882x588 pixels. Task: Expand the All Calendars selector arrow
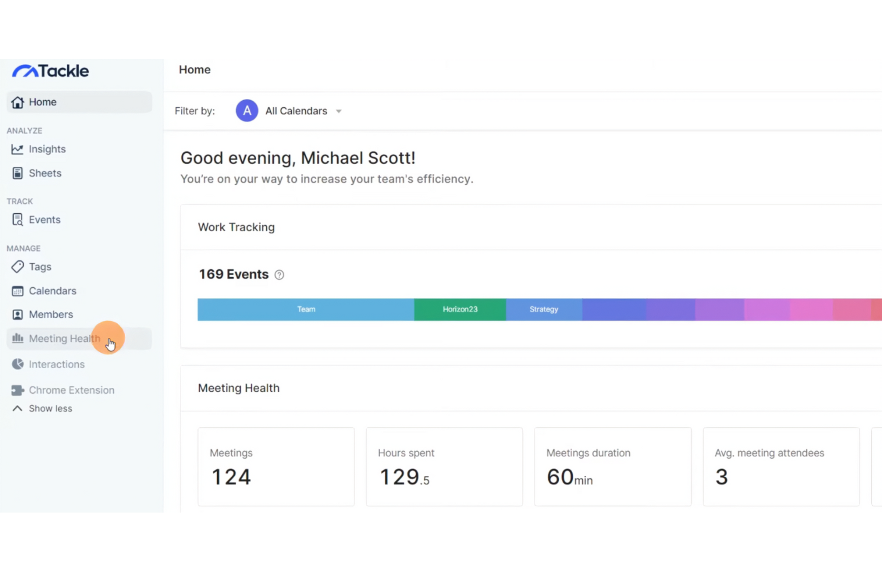tap(338, 111)
